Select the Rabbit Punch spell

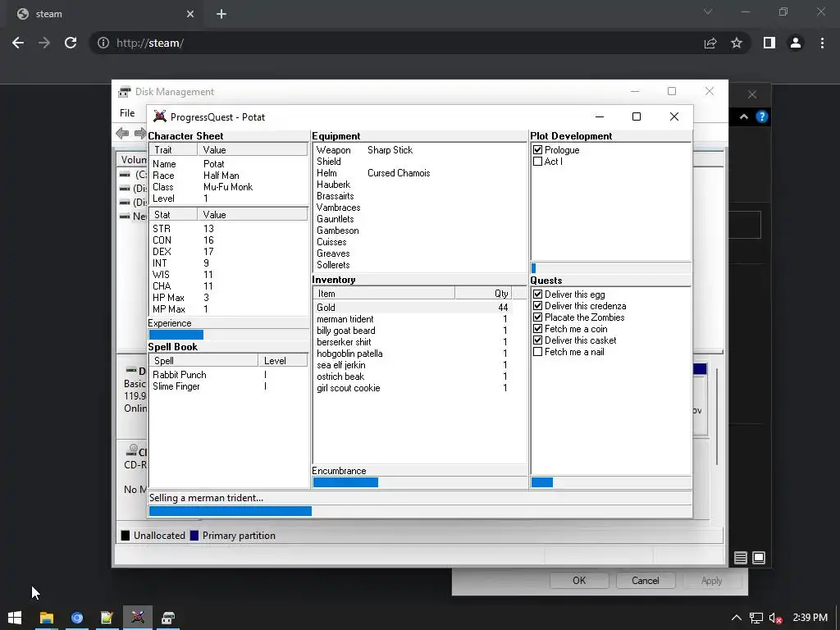tap(228, 375)
